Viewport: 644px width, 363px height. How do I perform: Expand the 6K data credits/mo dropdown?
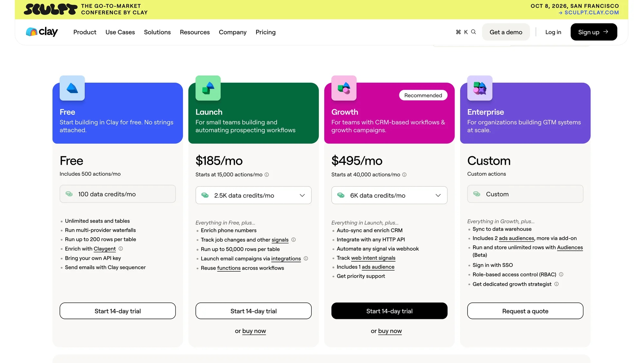click(389, 195)
